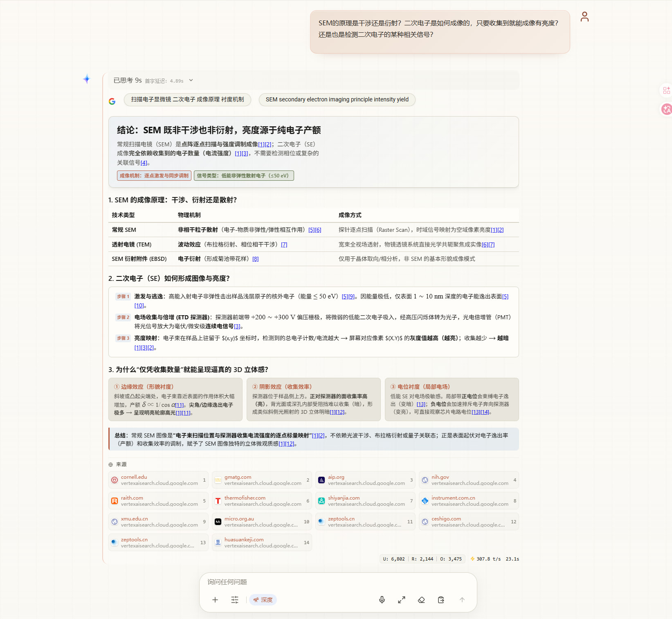Open the aip.org source card
Viewport: 672px width, 619px height.
365,480
